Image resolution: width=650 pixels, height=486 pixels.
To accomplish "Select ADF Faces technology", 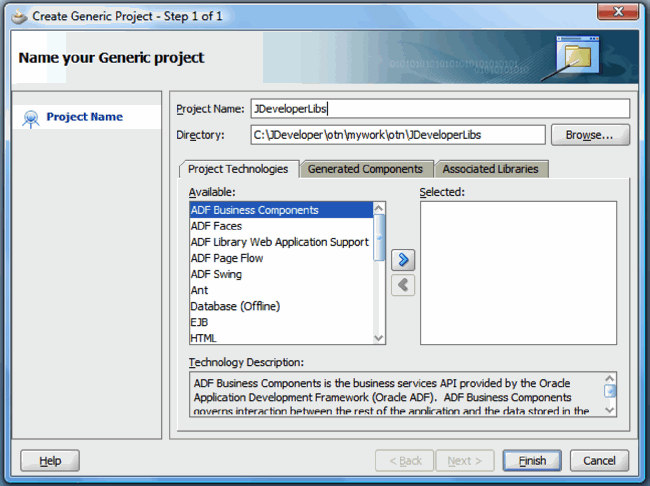I will click(x=281, y=226).
